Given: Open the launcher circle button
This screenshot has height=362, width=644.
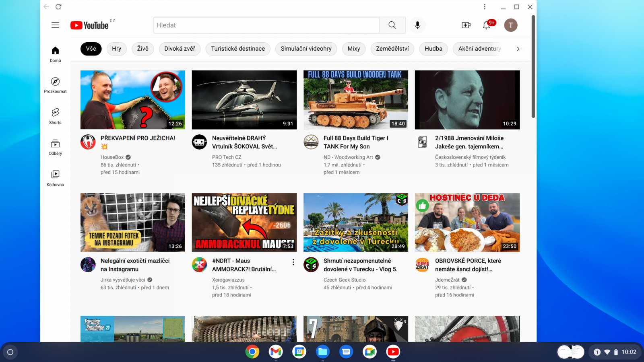Looking at the screenshot, I should coord(10,352).
